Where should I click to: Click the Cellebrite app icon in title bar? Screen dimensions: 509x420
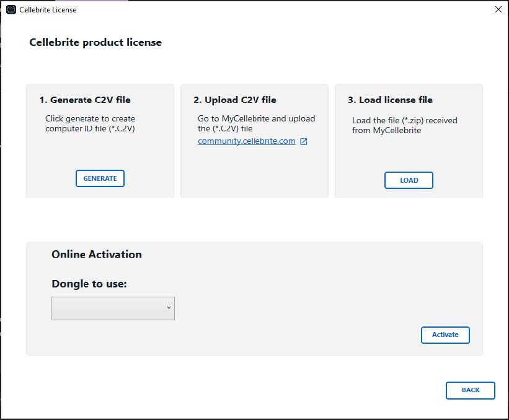pos(11,10)
